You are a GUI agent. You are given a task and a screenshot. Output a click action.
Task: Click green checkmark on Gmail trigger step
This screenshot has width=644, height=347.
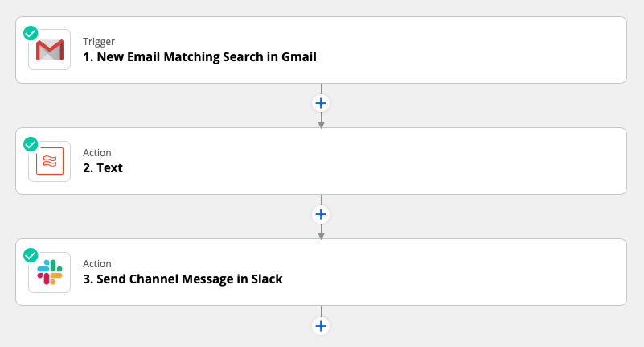click(31, 33)
